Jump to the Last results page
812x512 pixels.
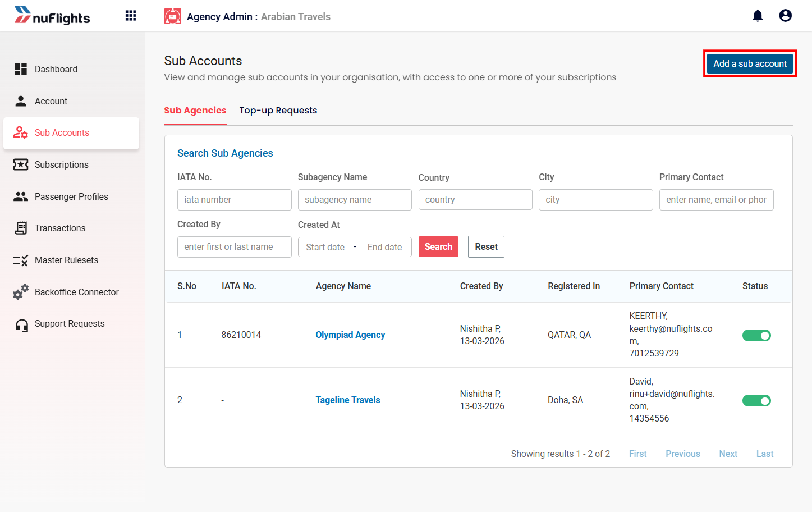point(765,454)
